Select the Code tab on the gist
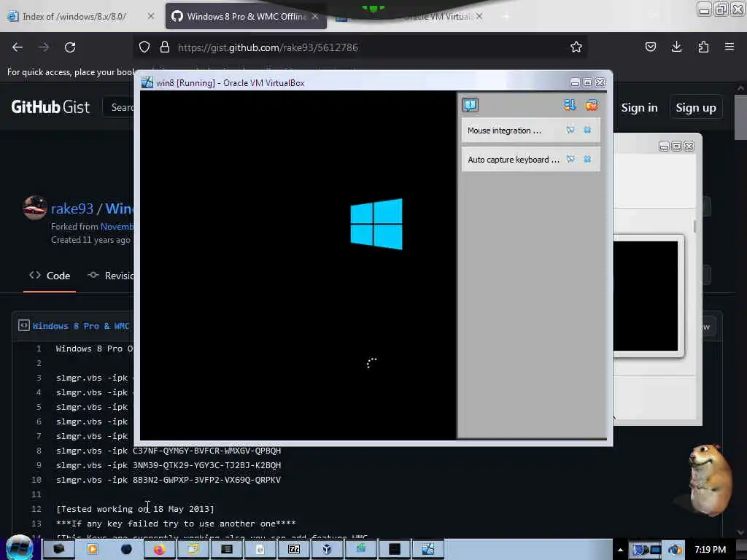 click(x=50, y=276)
